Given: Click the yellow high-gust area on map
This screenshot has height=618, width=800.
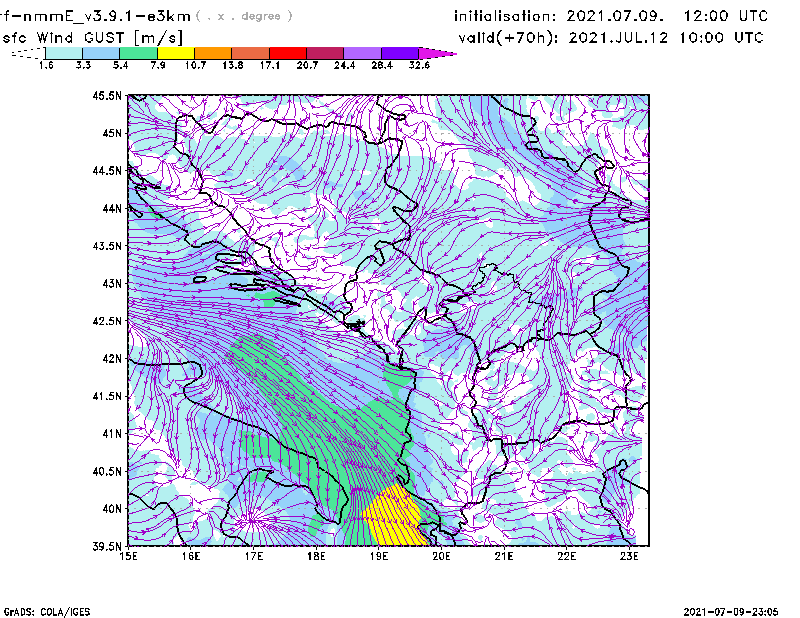Looking at the screenshot, I should pos(395,515).
